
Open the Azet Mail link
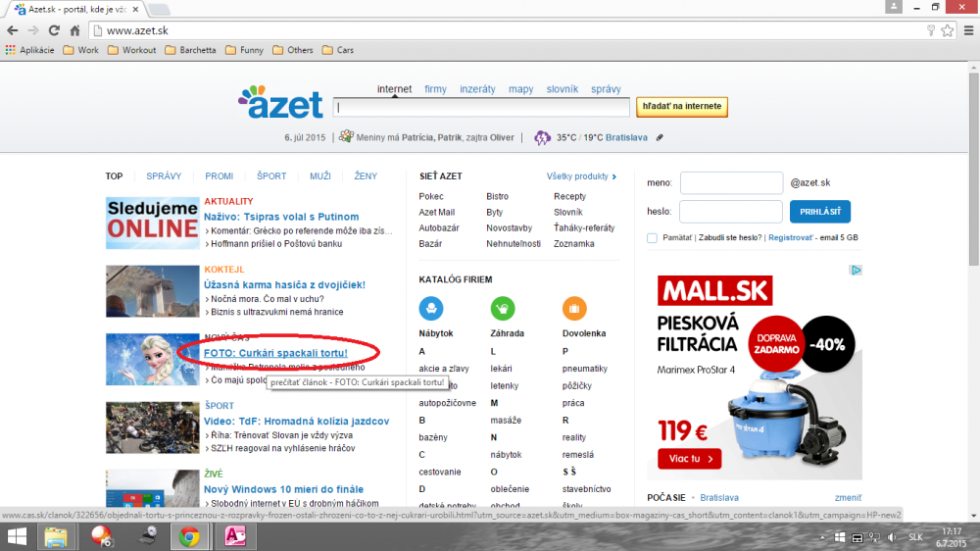(x=436, y=212)
